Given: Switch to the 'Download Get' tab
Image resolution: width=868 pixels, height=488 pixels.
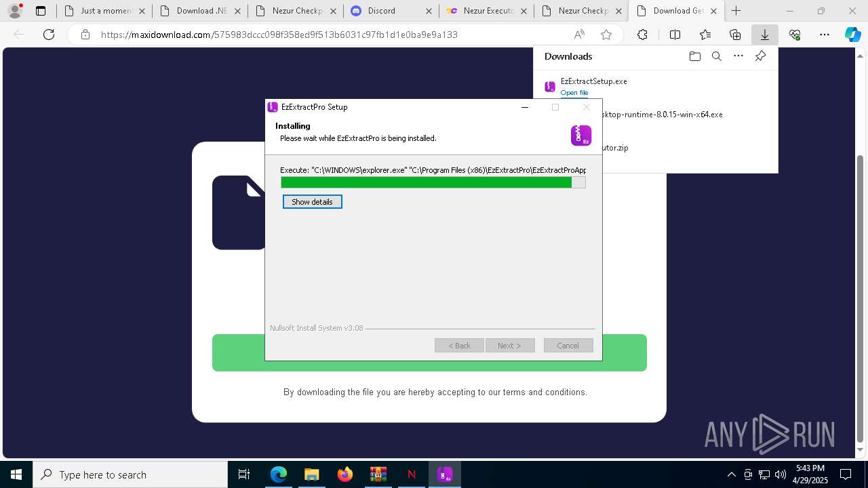Looking at the screenshot, I should pos(677,11).
